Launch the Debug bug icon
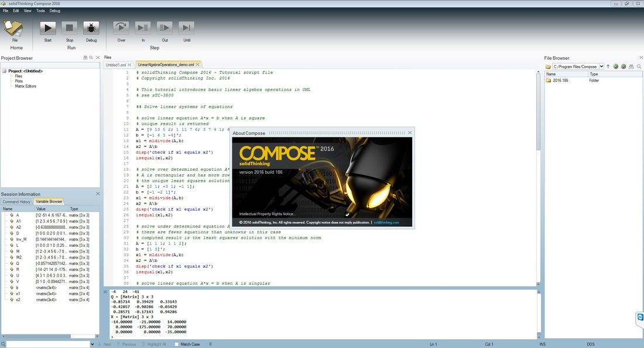 click(x=91, y=27)
